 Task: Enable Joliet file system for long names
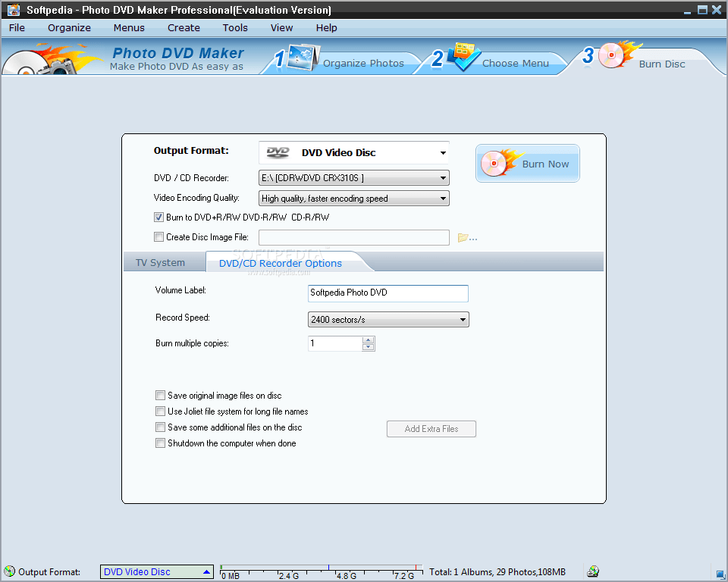(x=160, y=411)
